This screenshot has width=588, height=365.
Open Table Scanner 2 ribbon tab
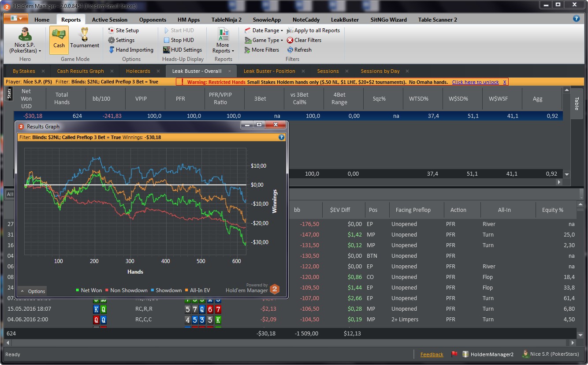click(437, 20)
